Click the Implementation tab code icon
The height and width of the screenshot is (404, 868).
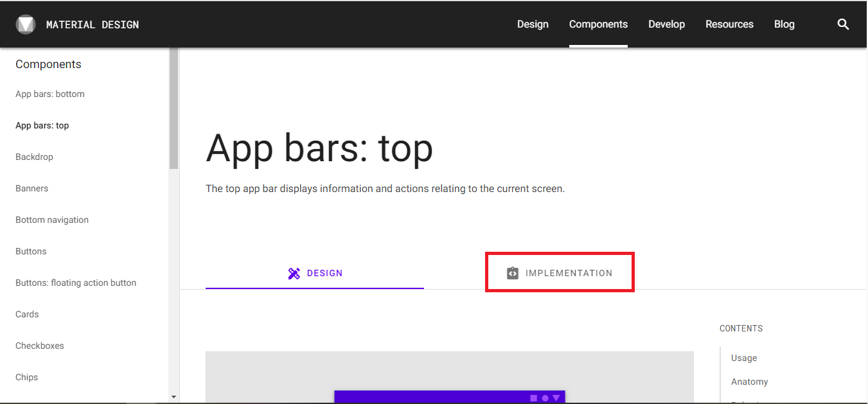click(x=512, y=273)
